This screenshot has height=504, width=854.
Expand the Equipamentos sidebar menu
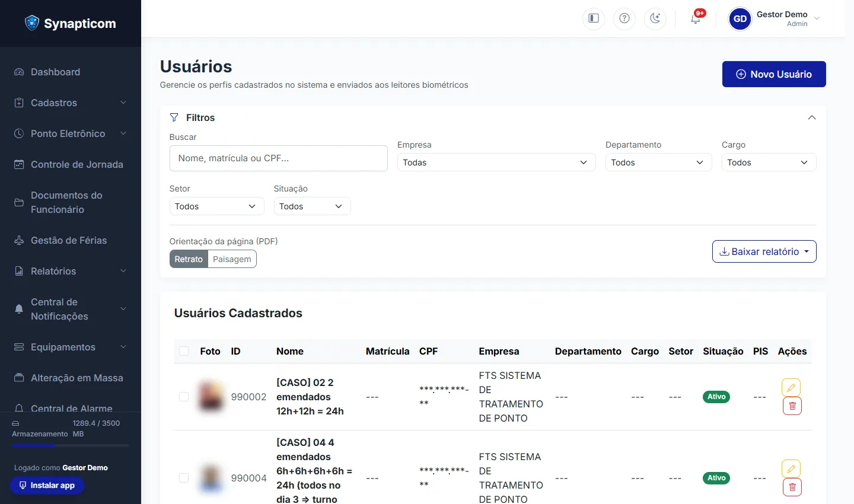click(x=71, y=347)
